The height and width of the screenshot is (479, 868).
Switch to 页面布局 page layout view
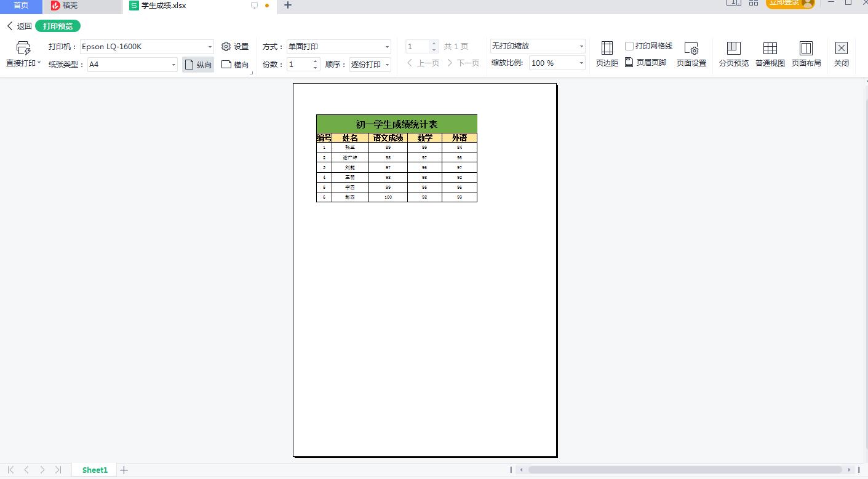806,54
